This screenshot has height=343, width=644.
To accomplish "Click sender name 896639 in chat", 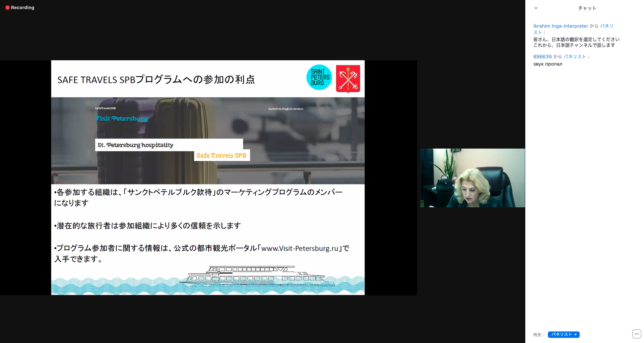I will (542, 57).
